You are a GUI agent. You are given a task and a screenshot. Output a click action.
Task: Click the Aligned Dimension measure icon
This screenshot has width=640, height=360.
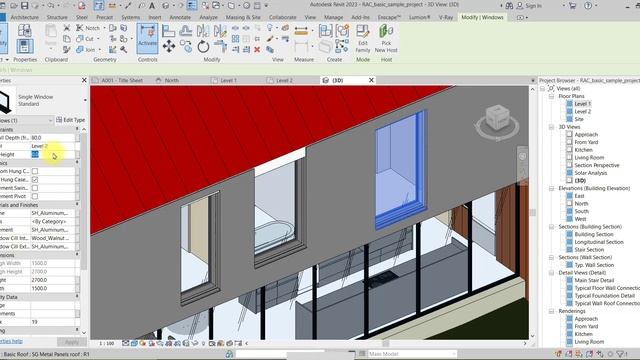point(301,31)
